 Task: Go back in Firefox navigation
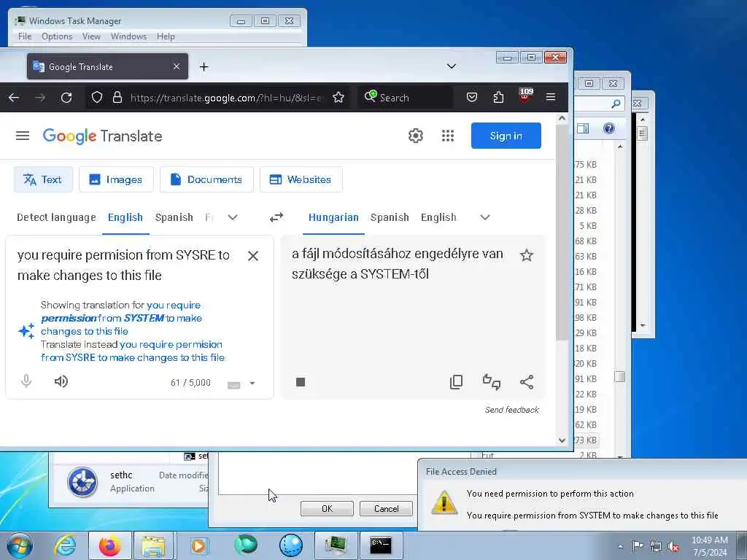click(x=14, y=98)
